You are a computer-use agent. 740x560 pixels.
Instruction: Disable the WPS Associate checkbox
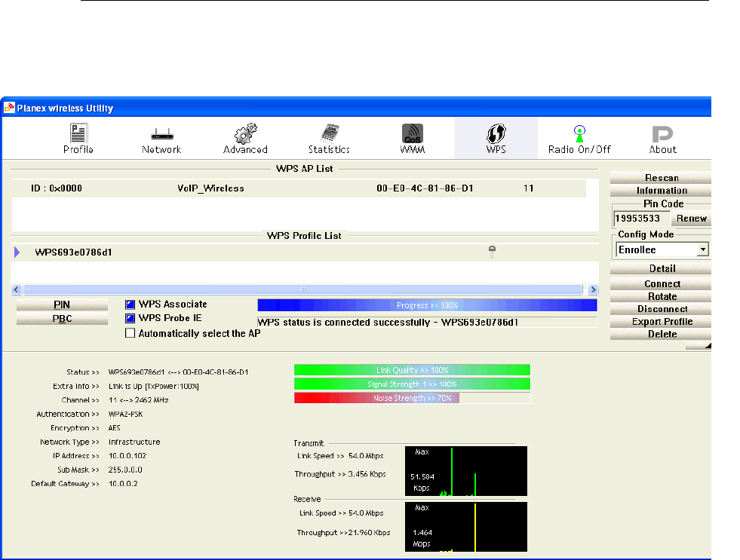point(130,304)
